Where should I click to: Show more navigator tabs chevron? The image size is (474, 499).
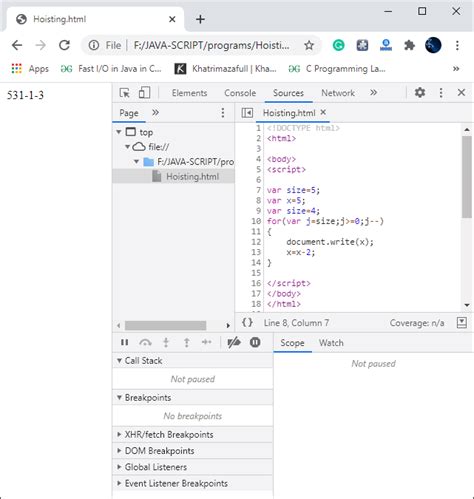click(x=155, y=112)
